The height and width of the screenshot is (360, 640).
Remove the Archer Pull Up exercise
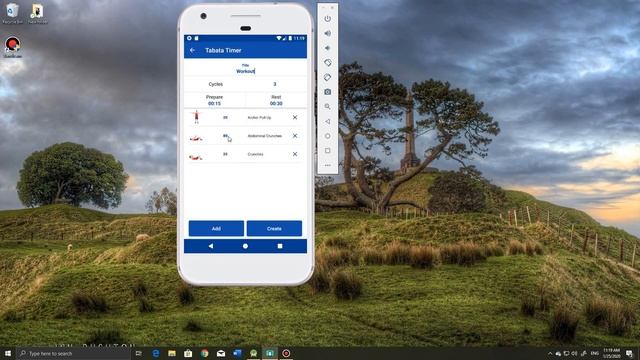[295, 118]
